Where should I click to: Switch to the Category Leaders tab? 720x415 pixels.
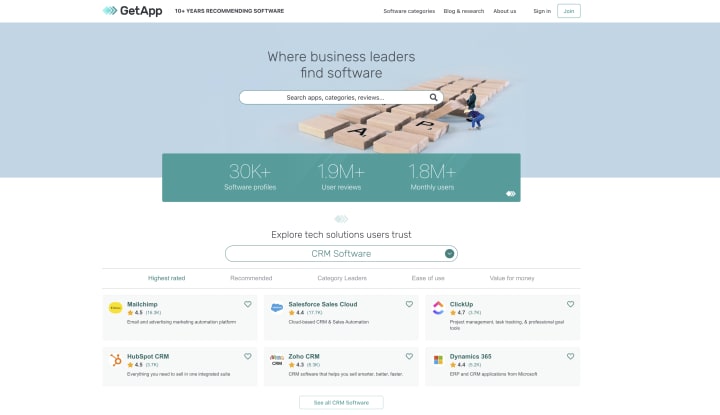[342, 278]
